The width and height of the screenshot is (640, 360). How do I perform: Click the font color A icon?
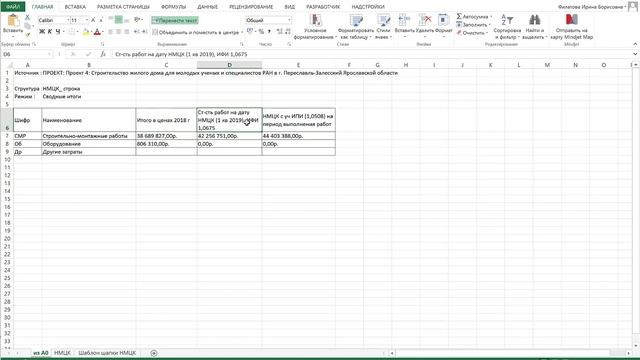(97, 32)
